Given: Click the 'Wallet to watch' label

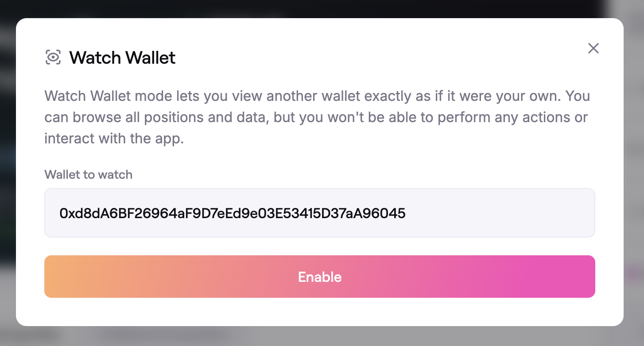Looking at the screenshot, I should [x=88, y=174].
